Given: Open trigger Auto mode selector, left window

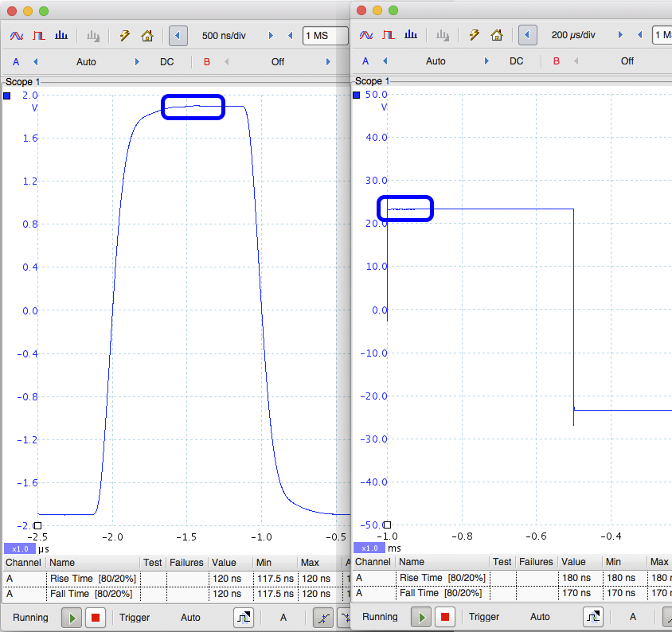Looking at the screenshot, I should coord(190,618).
